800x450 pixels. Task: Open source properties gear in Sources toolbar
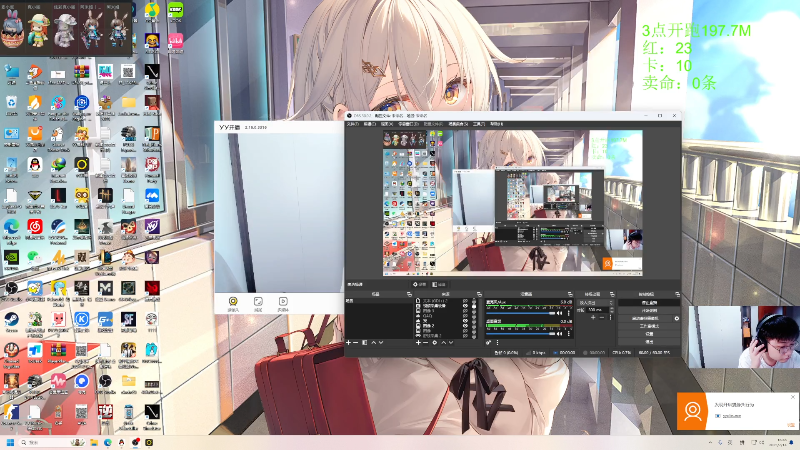point(435,342)
